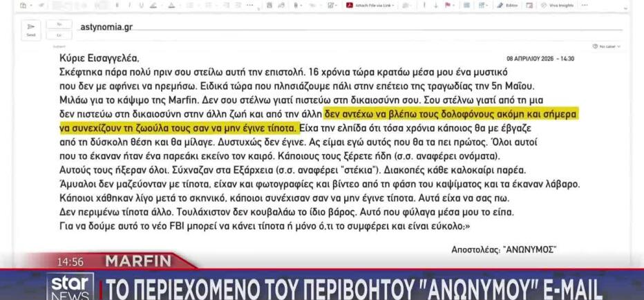Click the Cc recipients button
644x300 pixels.
[59, 35]
